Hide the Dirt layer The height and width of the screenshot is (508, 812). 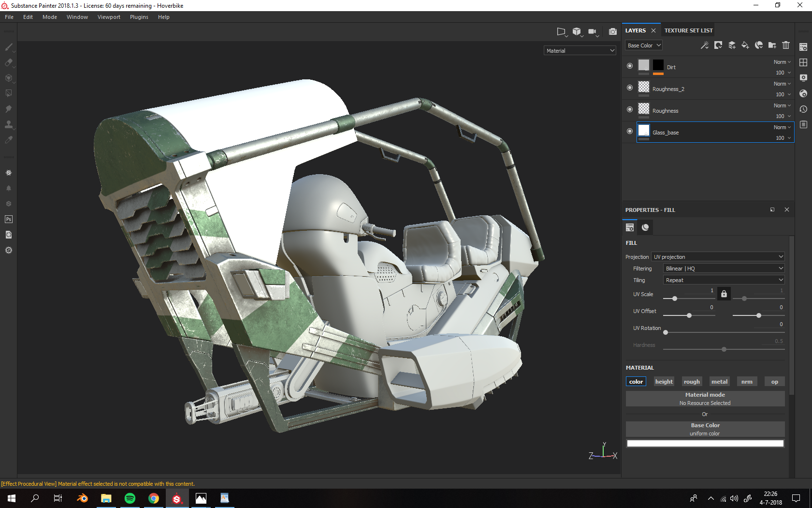pos(629,66)
